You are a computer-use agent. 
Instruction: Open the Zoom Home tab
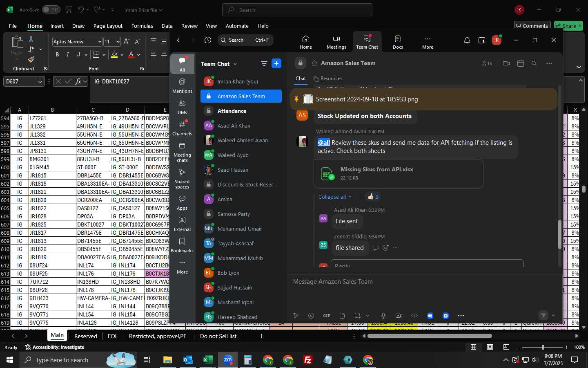click(x=305, y=42)
